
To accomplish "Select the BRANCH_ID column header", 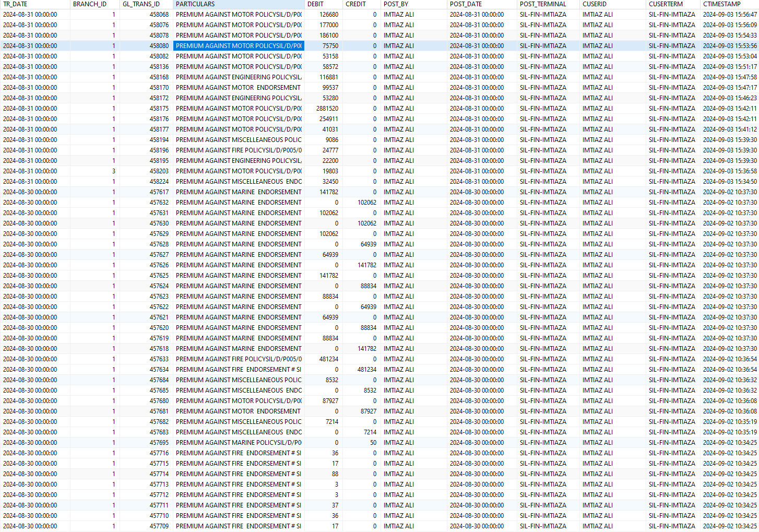I will point(94,4).
